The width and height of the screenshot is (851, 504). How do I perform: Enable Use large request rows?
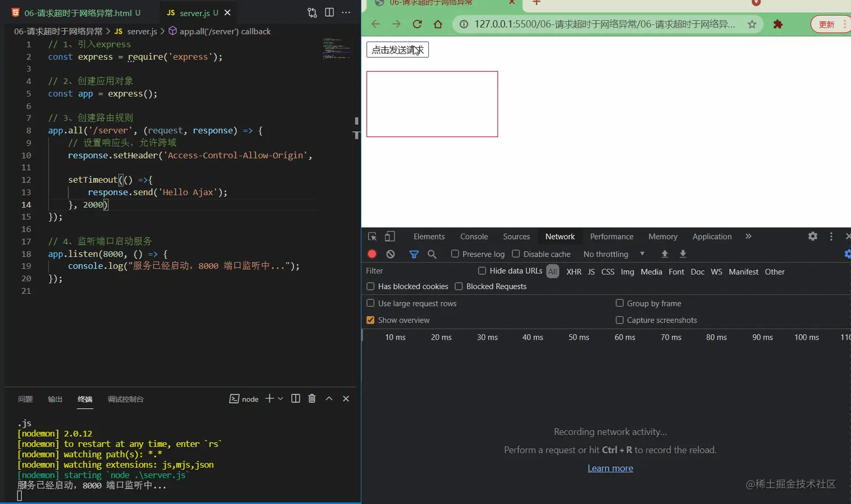coord(370,303)
